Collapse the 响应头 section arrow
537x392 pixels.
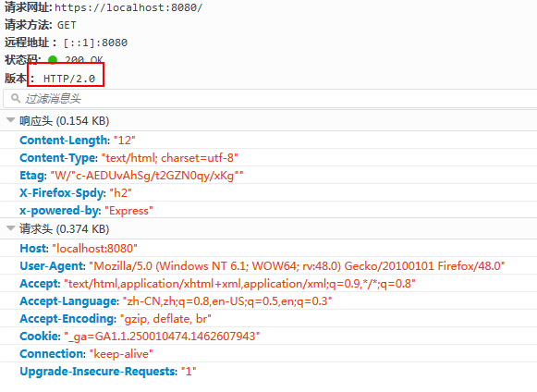click(x=11, y=120)
